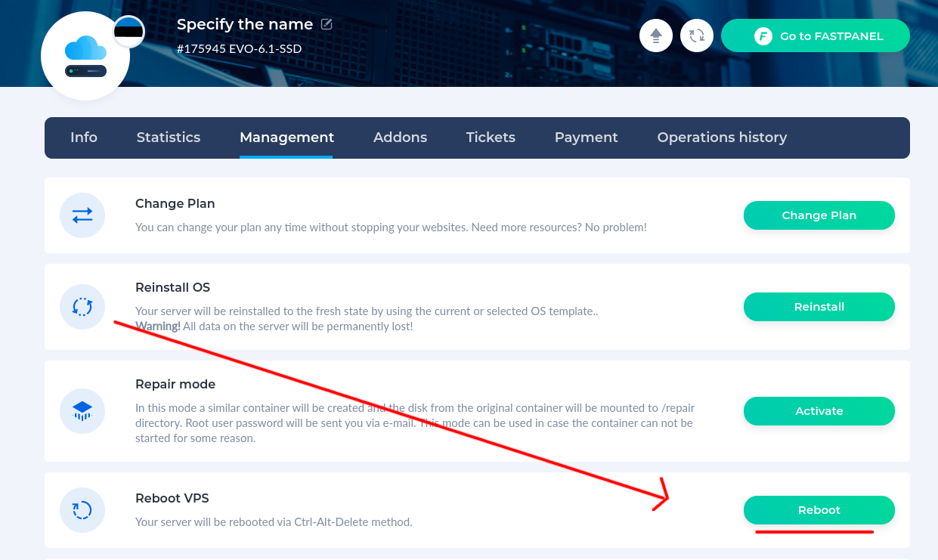
Task: Click the Ctrl-Alt-Delete reboot description
Action: tap(274, 521)
